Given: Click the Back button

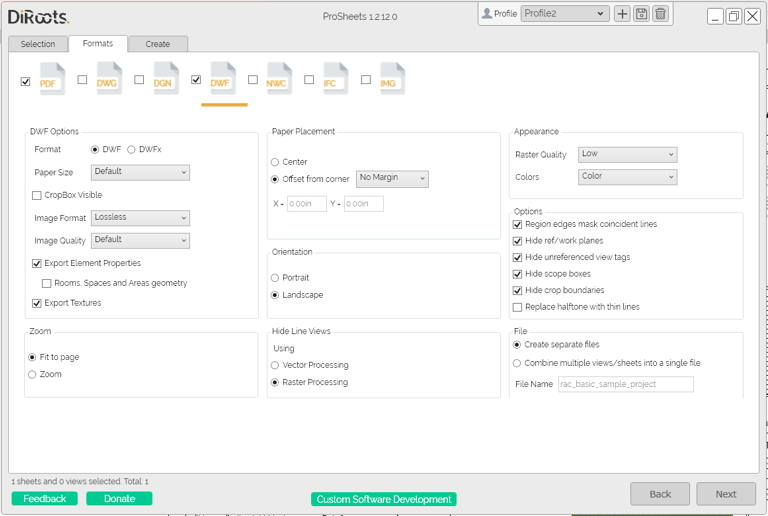Looking at the screenshot, I should (660, 494).
